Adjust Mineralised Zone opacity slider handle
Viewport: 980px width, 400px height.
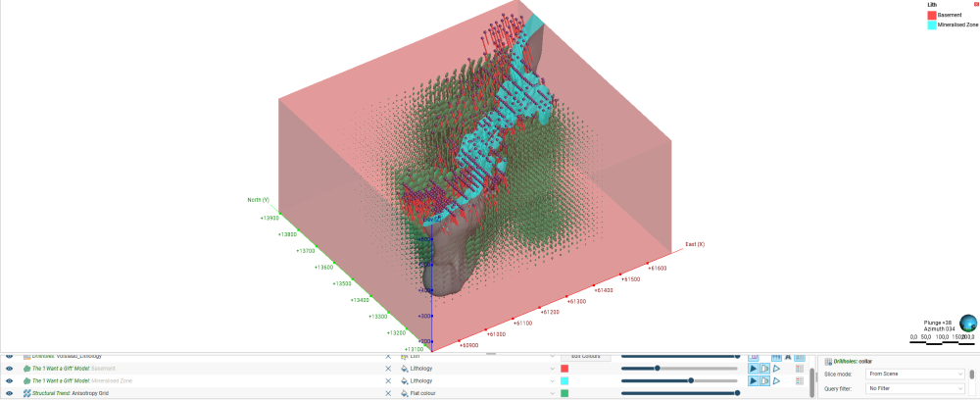click(x=691, y=380)
